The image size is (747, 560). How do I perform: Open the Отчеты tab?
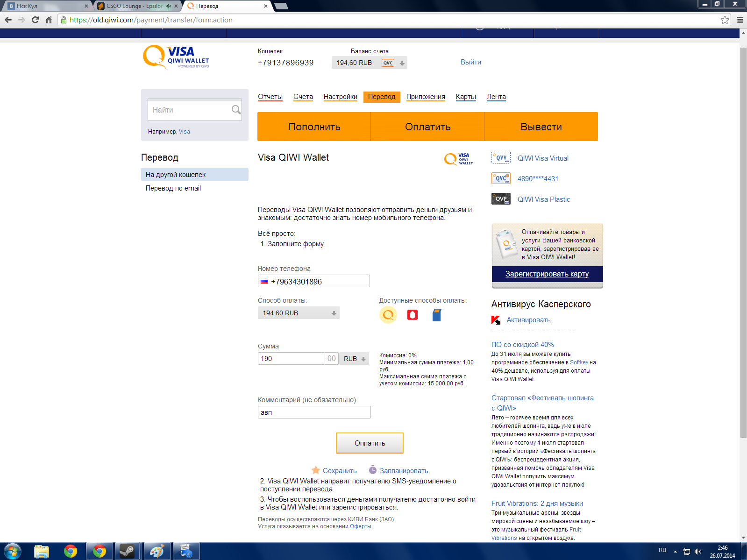(x=270, y=97)
